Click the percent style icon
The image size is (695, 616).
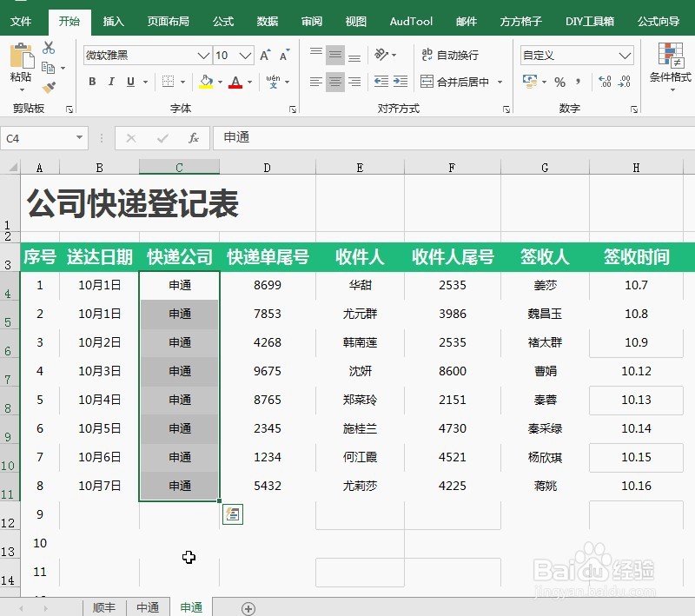click(x=559, y=82)
